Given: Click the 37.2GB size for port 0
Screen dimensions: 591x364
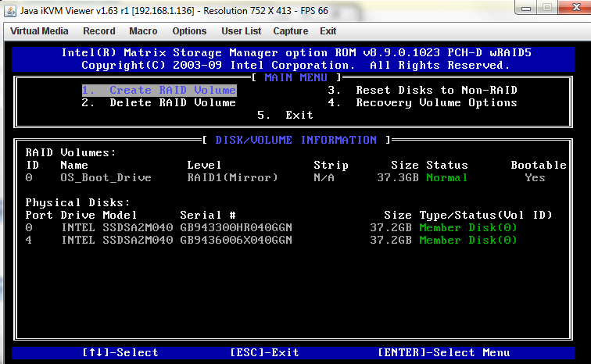Looking at the screenshot, I should (391, 228).
